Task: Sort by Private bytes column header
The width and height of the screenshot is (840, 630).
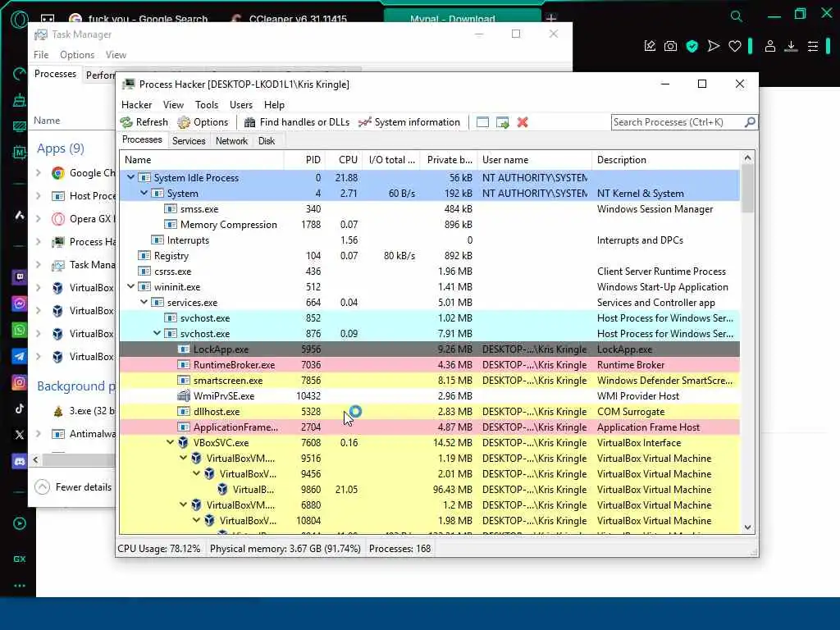Action: [449, 160]
